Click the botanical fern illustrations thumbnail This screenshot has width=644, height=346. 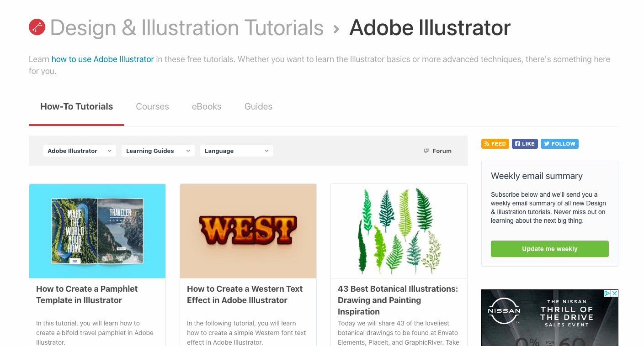point(399,231)
